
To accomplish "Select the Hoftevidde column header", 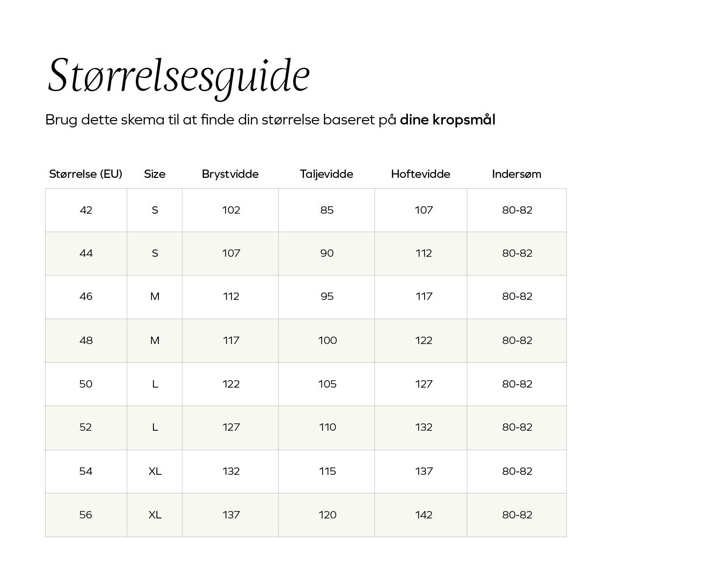I will pyautogui.click(x=421, y=174).
